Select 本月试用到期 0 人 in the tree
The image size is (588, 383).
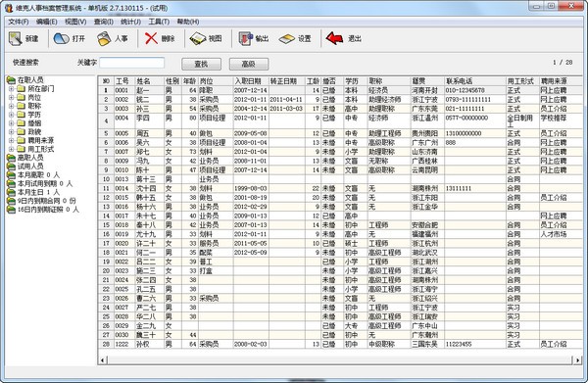click(45, 183)
